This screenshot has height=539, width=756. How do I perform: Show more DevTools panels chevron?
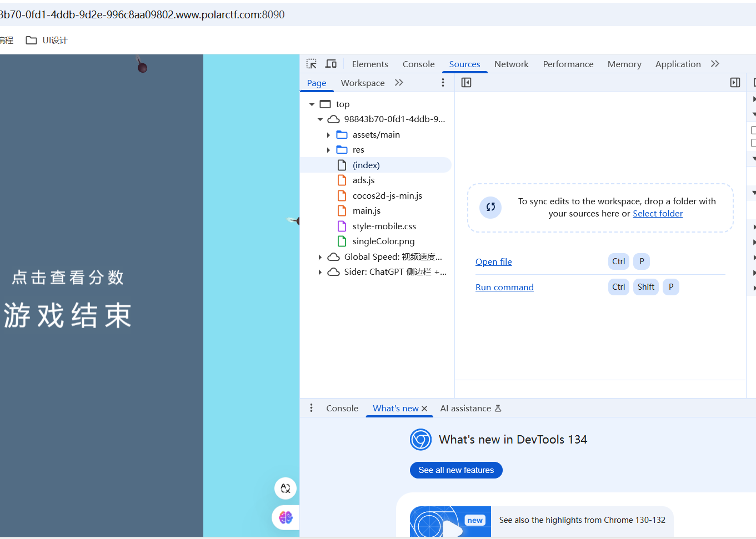coord(715,64)
